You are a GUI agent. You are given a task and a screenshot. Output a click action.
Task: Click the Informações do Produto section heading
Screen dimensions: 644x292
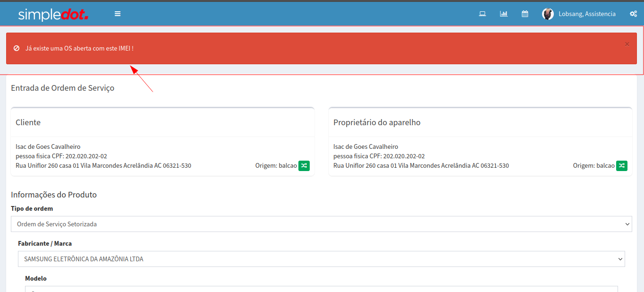(54, 195)
